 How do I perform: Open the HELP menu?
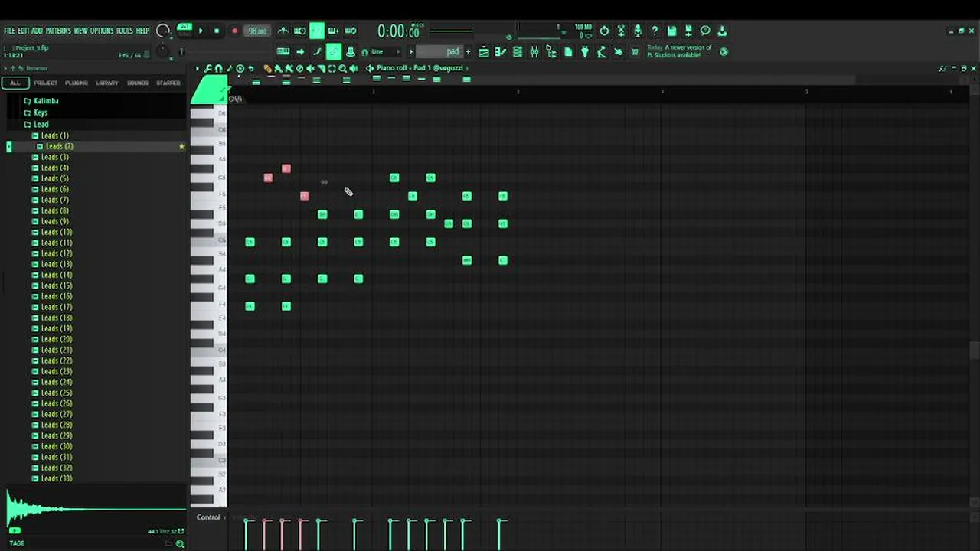pyautogui.click(x=143, y=31)
